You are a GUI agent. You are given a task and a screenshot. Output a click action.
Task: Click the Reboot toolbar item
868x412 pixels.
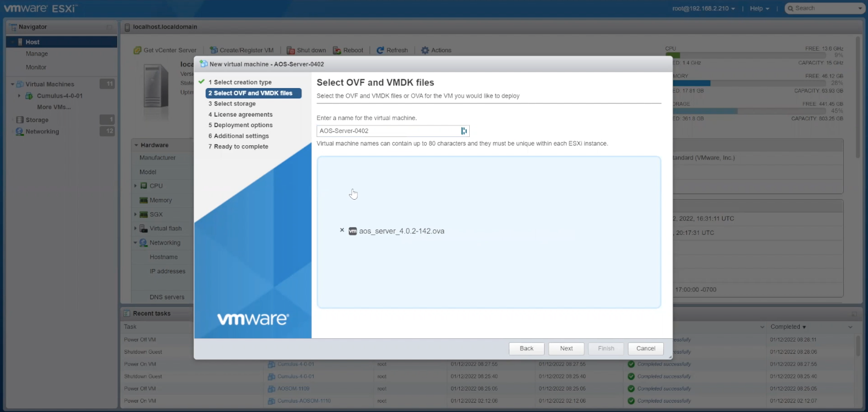(348, 50)
